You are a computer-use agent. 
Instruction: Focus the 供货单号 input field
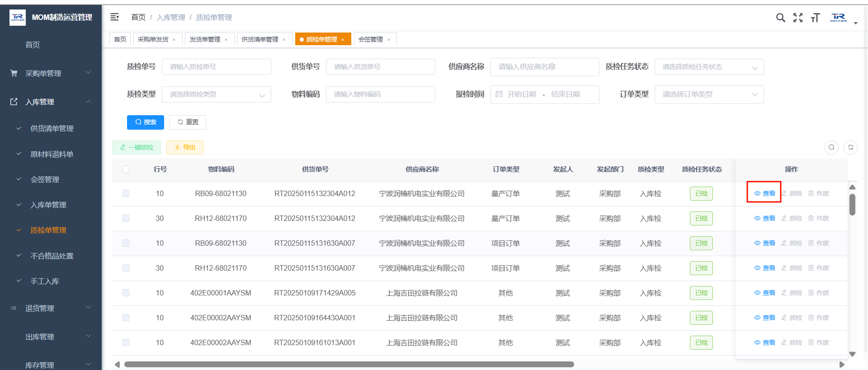[x=381, y=67]
